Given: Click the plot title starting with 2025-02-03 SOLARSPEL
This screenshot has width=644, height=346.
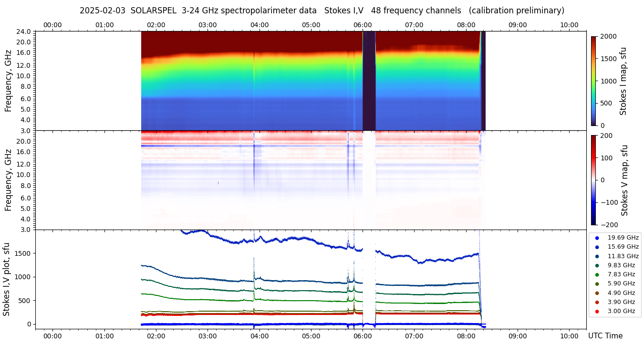Looking at the screenshot, I should pos(322,10).
